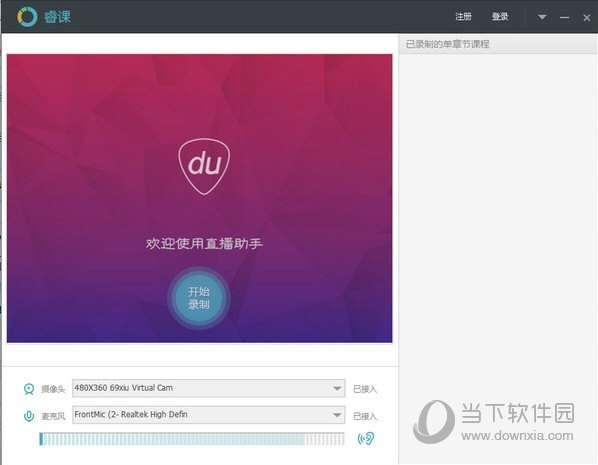
Task: Click the 已录制的单章节课程 panel header
Action: coord(498,44)
